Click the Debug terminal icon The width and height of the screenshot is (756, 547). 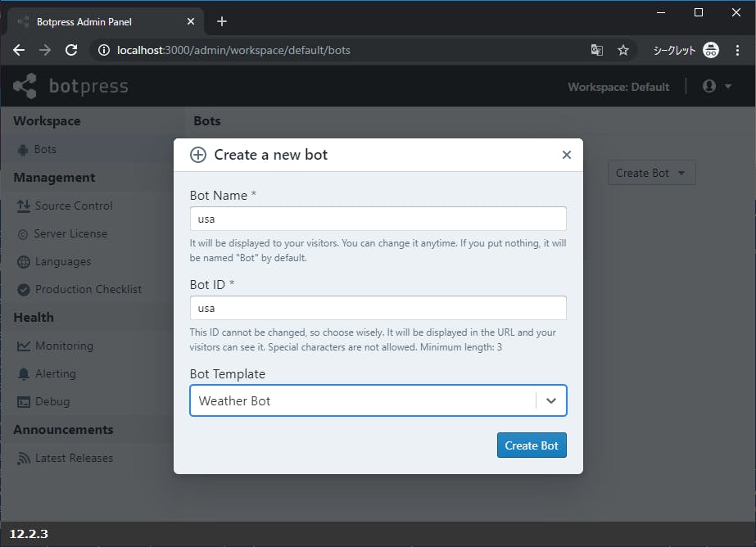(23, 402)
